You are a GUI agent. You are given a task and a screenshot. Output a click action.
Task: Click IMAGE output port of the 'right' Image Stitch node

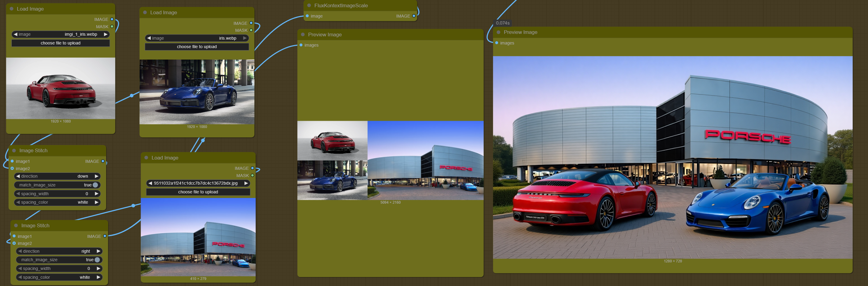105,236
